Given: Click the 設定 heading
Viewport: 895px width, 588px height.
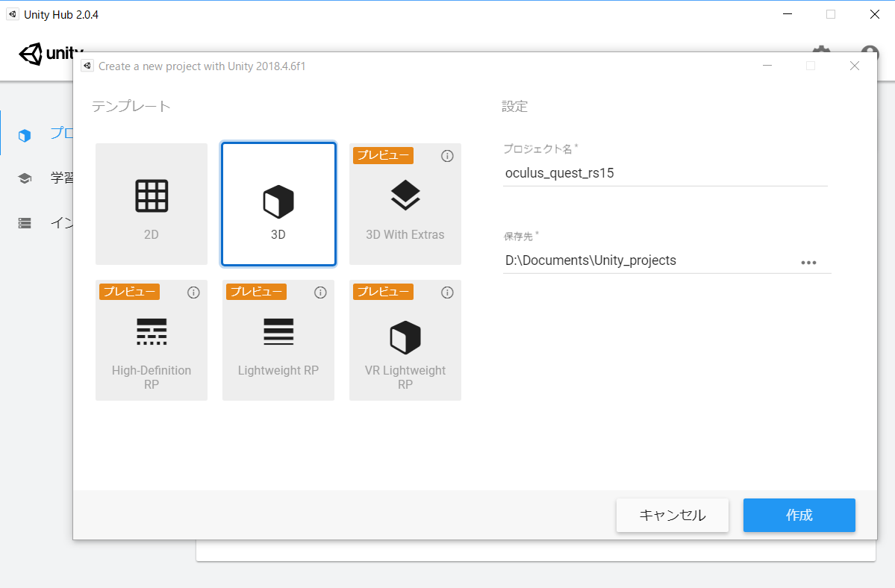Looking at the screenshot, I should point(515,107).
